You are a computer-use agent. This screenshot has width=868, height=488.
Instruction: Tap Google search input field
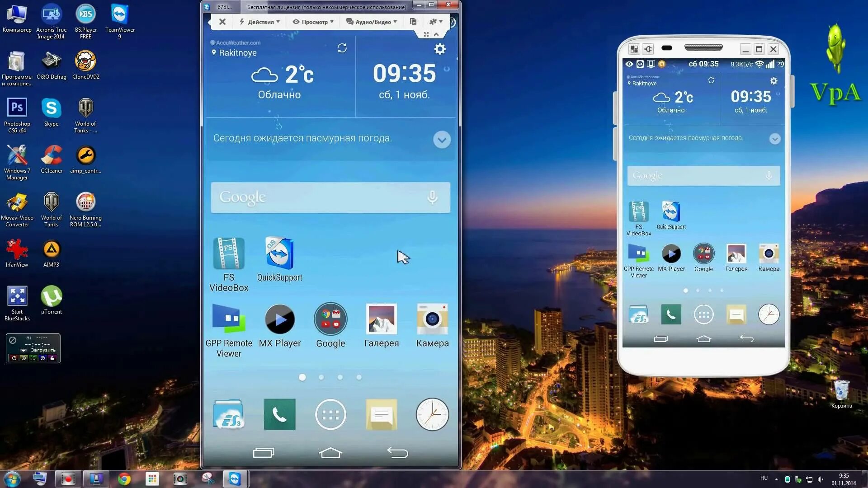[330, 197]
